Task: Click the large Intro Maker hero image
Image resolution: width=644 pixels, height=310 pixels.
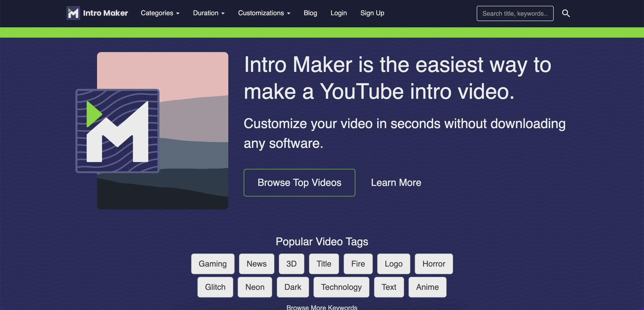Action: (x=152, y=131)
